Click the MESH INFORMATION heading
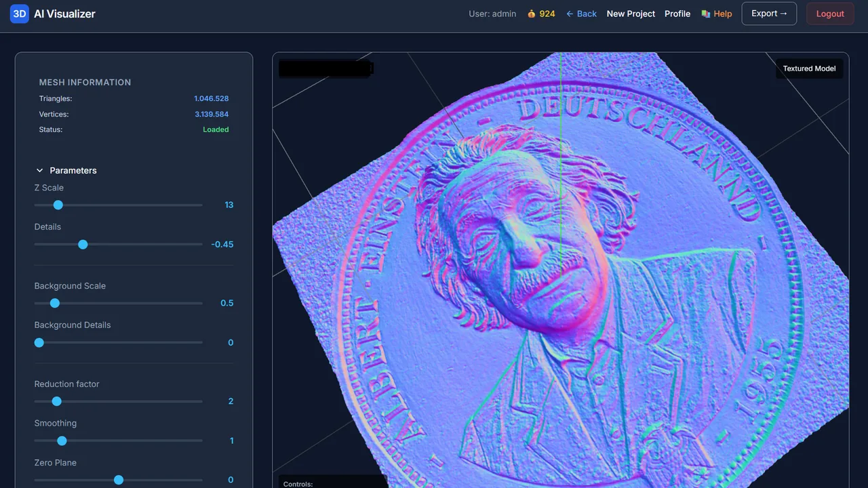The image size is (868, 488). point(85,82)
